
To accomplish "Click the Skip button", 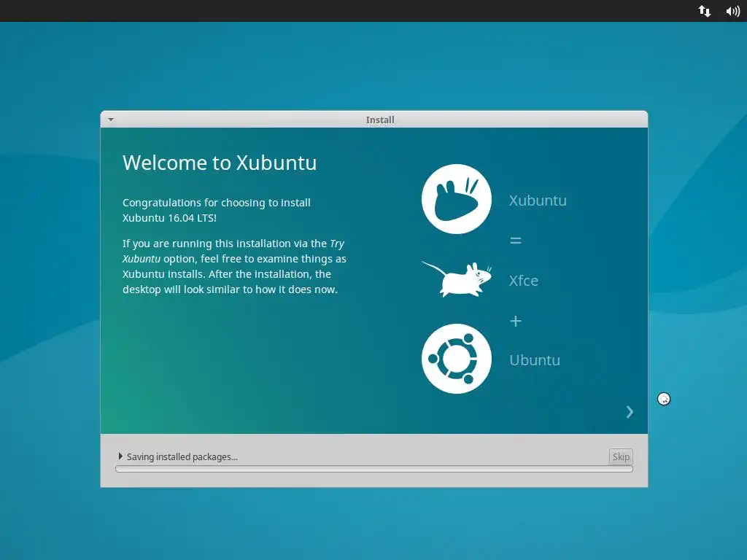I will pyautogui.click(x=621, y=456).
